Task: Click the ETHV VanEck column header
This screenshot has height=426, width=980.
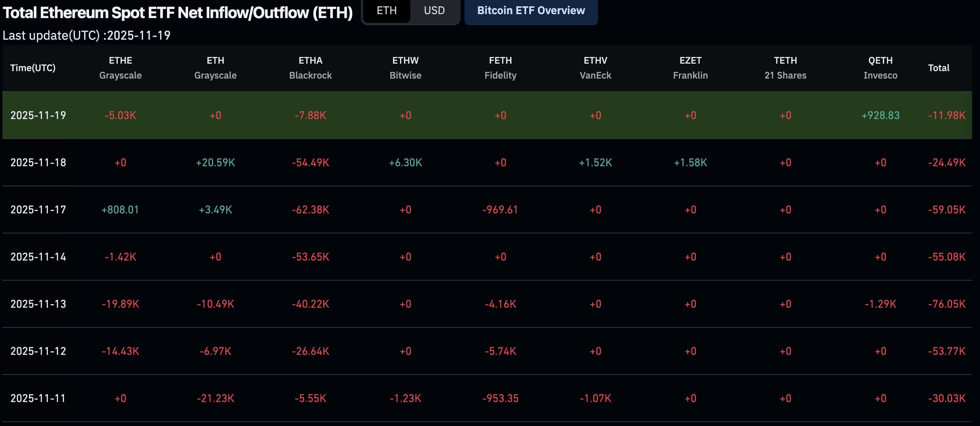Action: [x=595, y=68]
